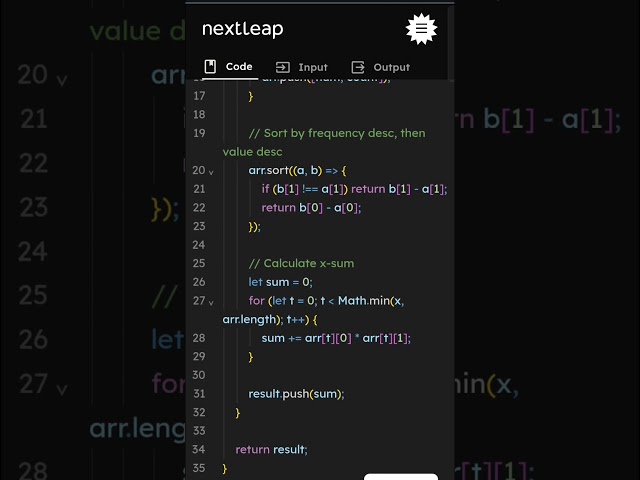
Task: Click line number 31 in the gutter
Action: pos(199,394)
